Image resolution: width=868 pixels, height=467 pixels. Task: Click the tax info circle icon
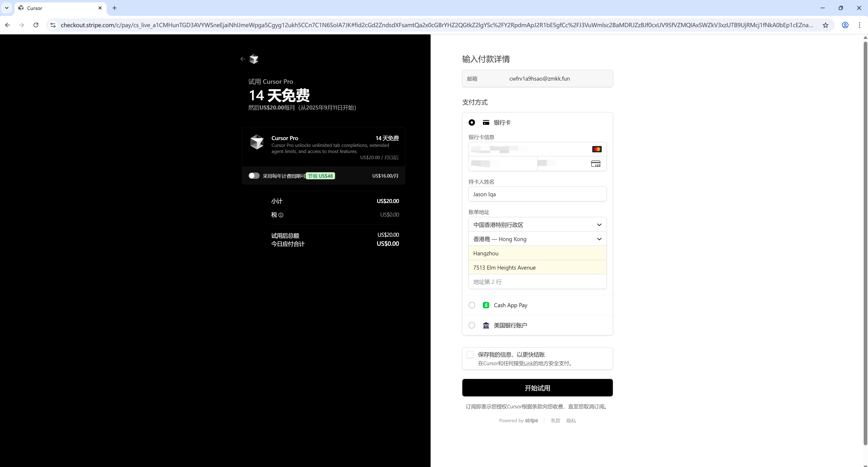point(281,215)
